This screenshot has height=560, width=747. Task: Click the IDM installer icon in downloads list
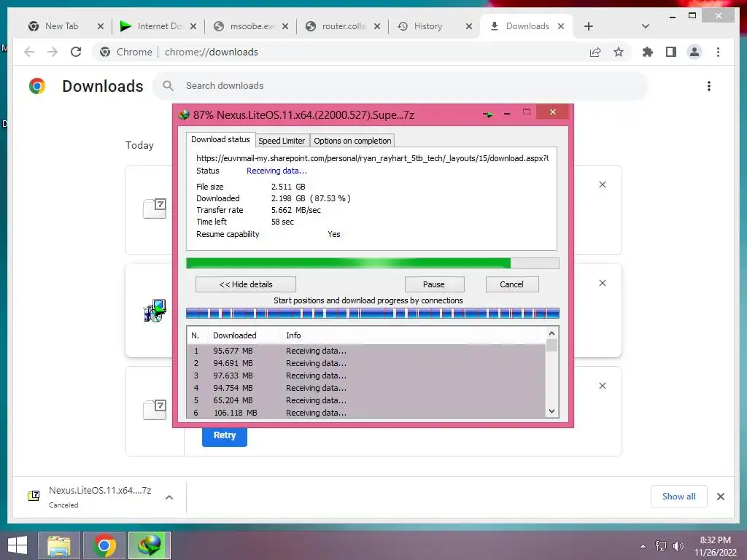click(x=155, y=311)
